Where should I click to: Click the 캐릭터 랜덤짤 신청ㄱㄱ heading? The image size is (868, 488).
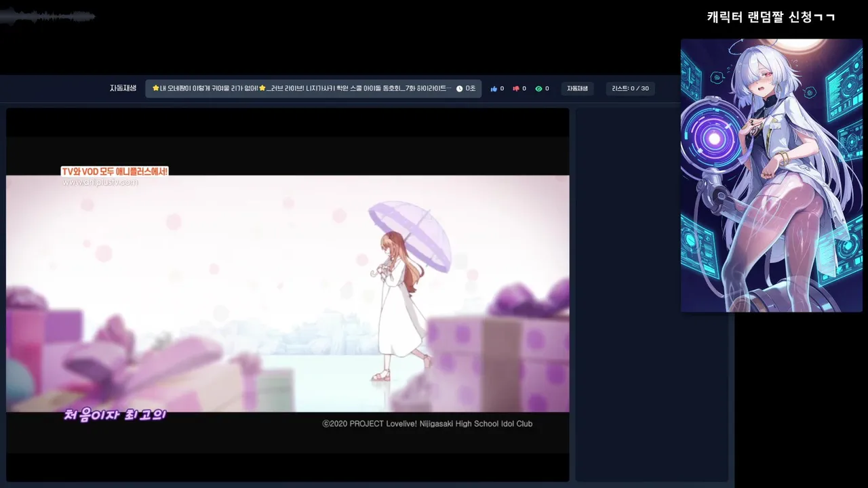click(771, 17)
